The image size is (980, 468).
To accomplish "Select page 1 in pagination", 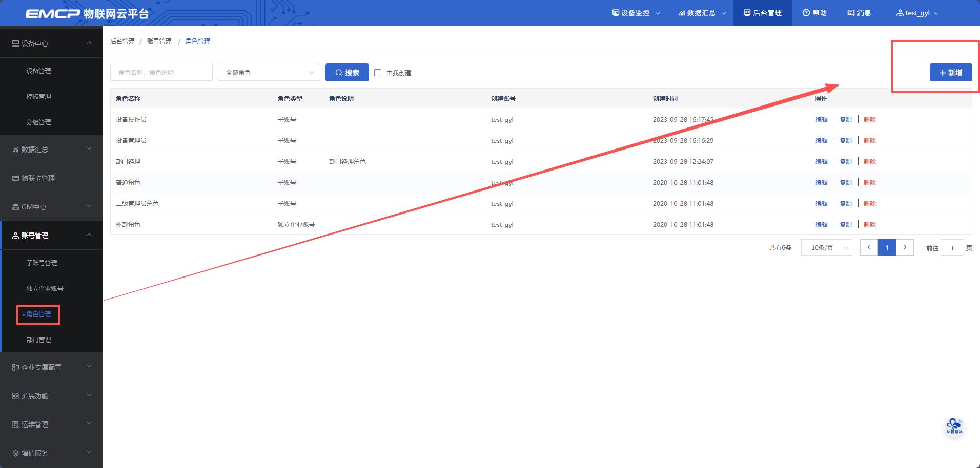I will 887,247.
